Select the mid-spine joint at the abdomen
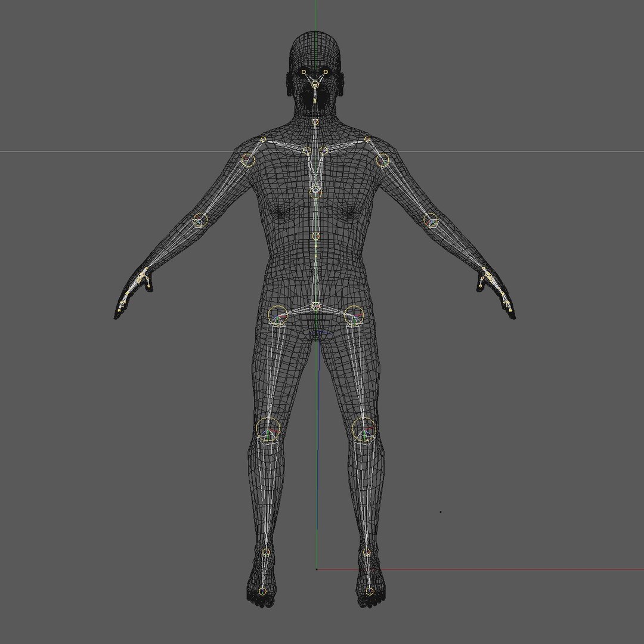Screen dimensions: 644x644 tap(315, 236)
